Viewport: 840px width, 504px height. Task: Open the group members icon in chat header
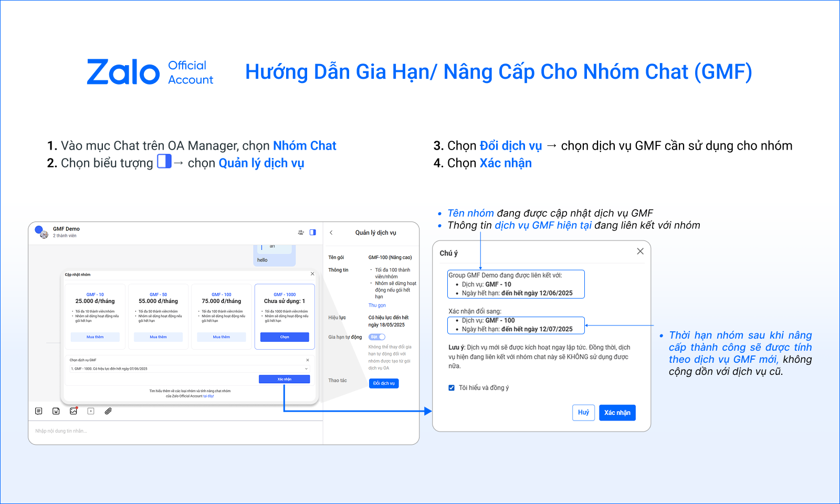click(301, 232)
